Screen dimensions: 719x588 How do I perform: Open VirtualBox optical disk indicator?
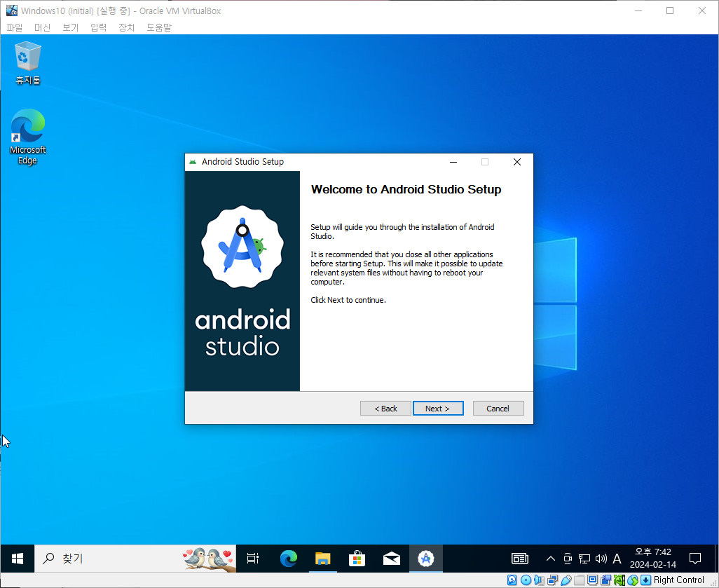(x=526, y=580)
